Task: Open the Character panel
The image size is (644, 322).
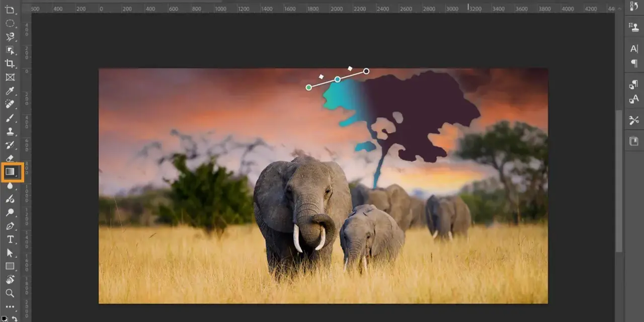Action: pyautogui.click(x=634, y=49)
